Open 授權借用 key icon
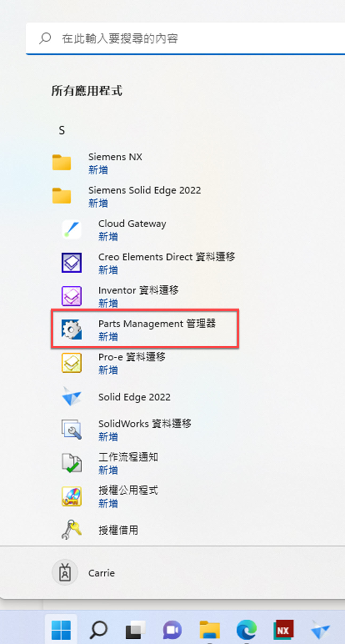Screen dimensions: 345x644 [x=71, y=530]
